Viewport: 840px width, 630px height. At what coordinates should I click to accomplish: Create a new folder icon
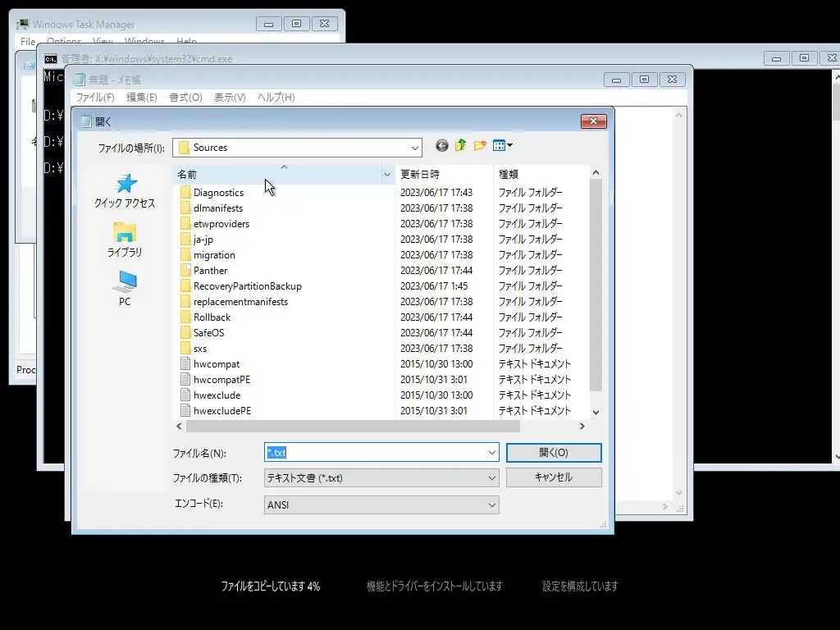click(480, 146)
